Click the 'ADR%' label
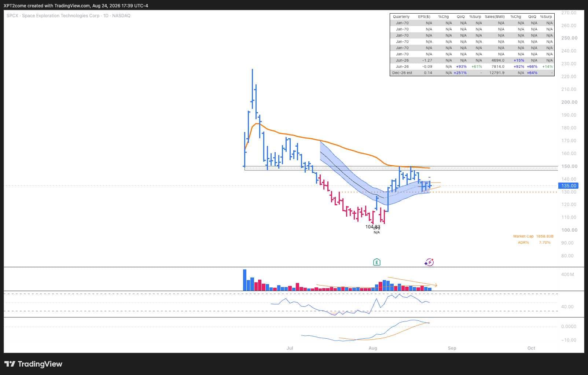Screen dimensions: 588x375 [523, 243]
